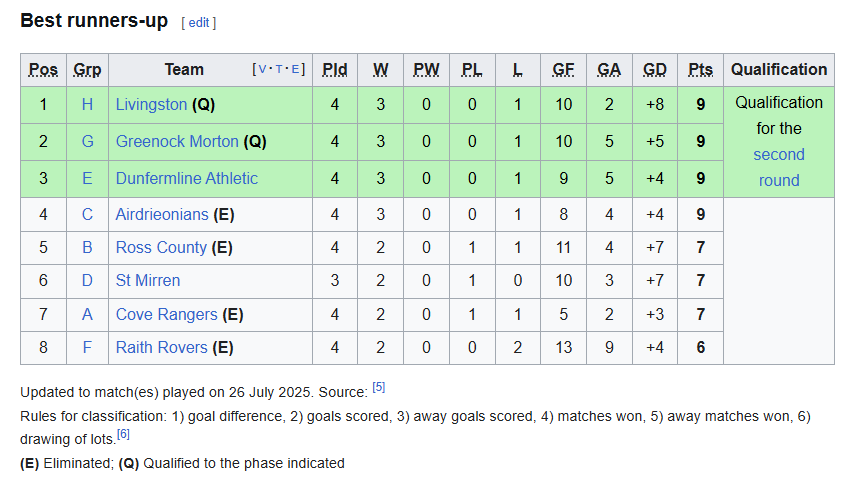Open the St Mirren team link

tap(148, 280)
